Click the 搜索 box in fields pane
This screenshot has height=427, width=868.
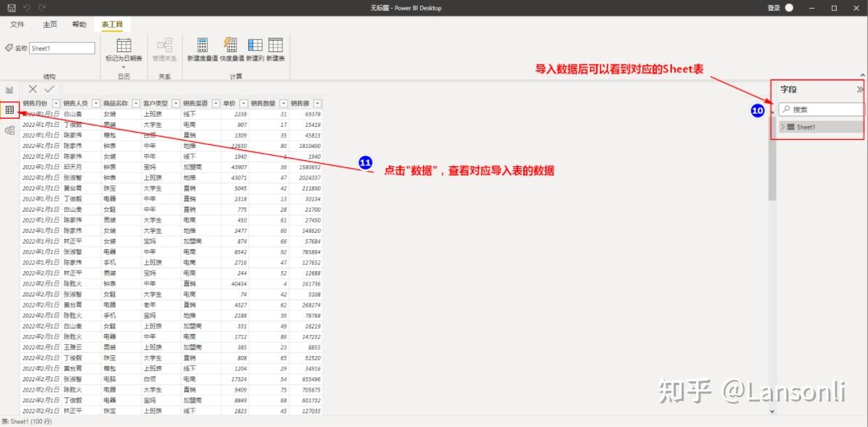click(x=821, y=109)
